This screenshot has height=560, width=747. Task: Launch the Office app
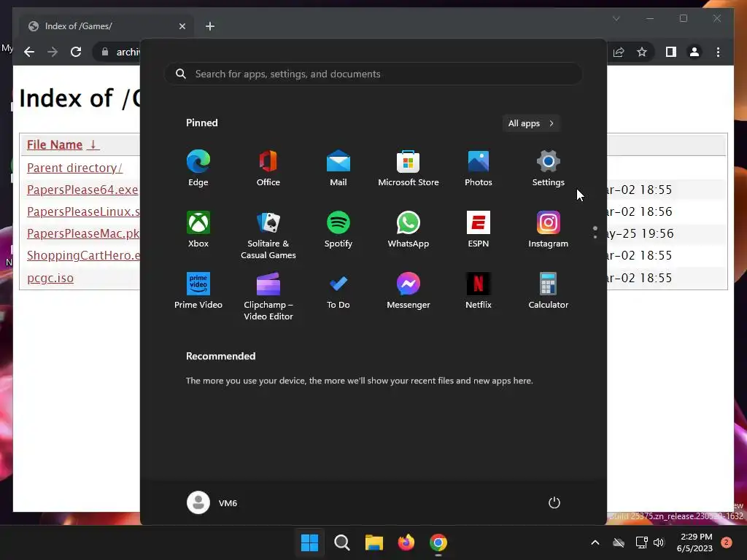click(268, 168)
